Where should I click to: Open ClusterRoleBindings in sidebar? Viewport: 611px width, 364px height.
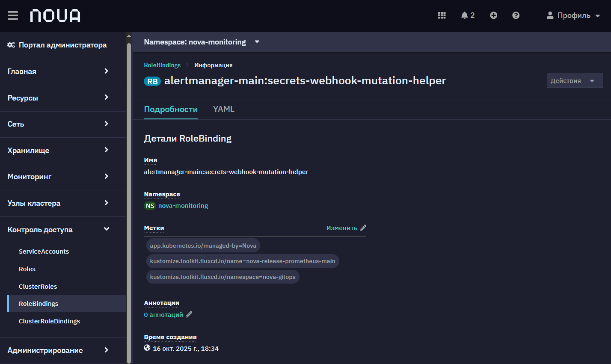(x=49, y=321)
